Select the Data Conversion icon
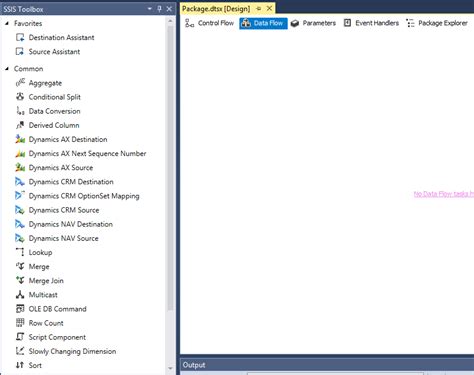 [x=20, y=111]
